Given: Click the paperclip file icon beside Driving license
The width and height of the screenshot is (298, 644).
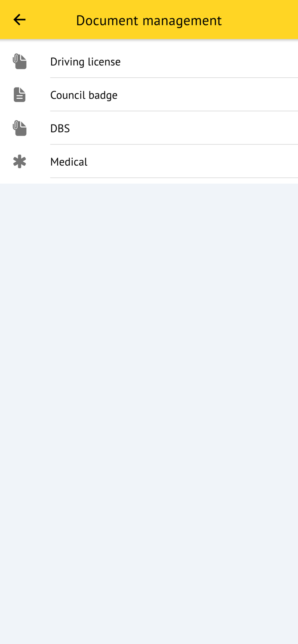Looking at the screenshot, I should (19, 61).
